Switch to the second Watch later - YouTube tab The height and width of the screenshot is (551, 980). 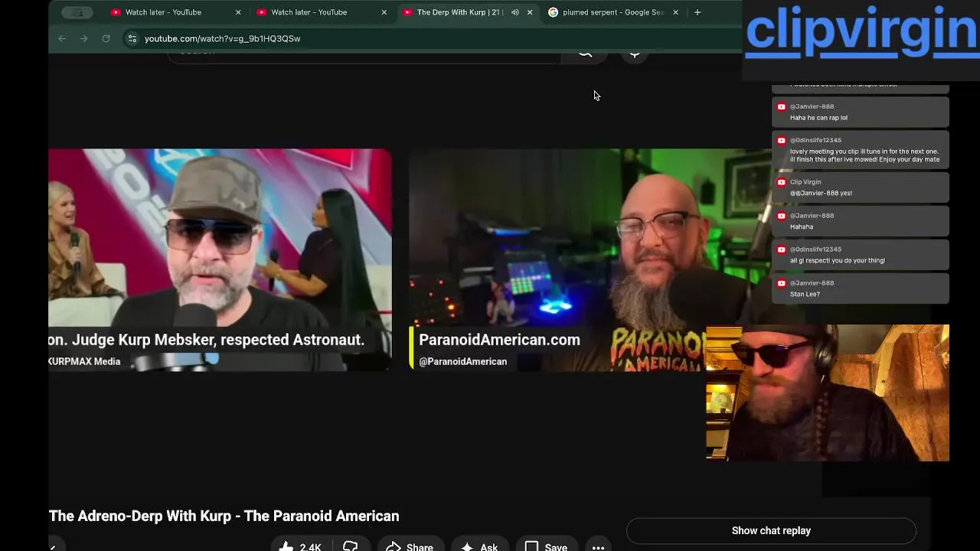click(322, 12)
